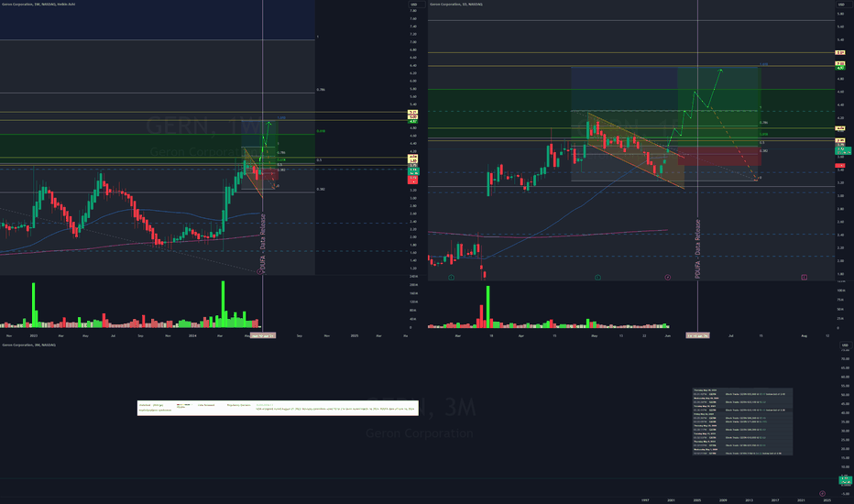854x504 pixels.
Task: Click the '3M' chart title legend
Action: coord(29,345)
